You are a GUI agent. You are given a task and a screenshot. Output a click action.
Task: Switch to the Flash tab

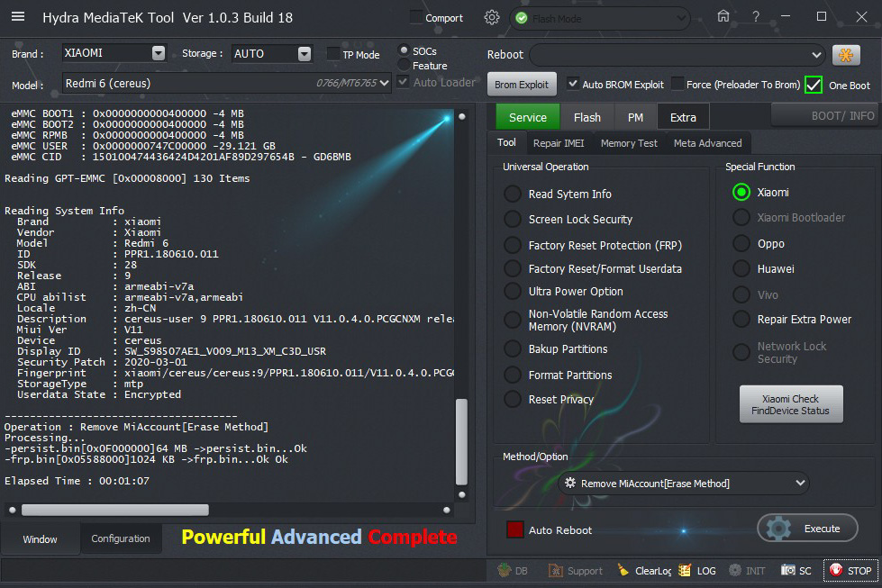pyautogui.click(x=586, y=117)
